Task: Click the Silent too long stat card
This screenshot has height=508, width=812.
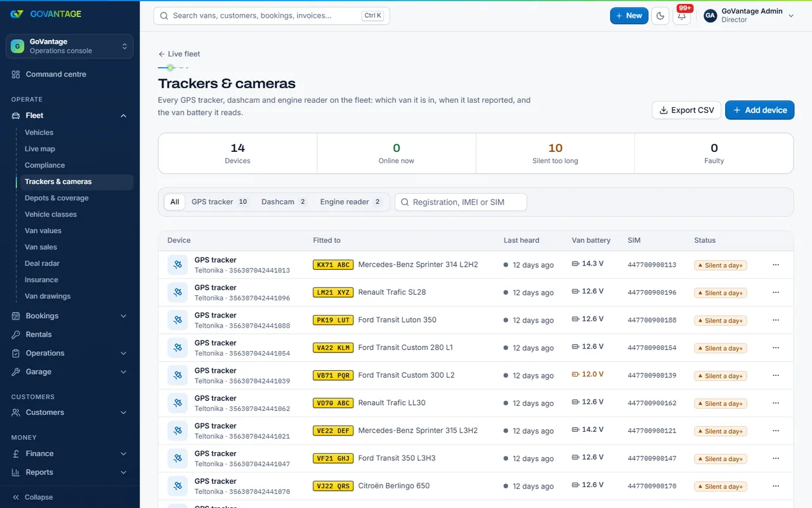Action: (555, 153)
